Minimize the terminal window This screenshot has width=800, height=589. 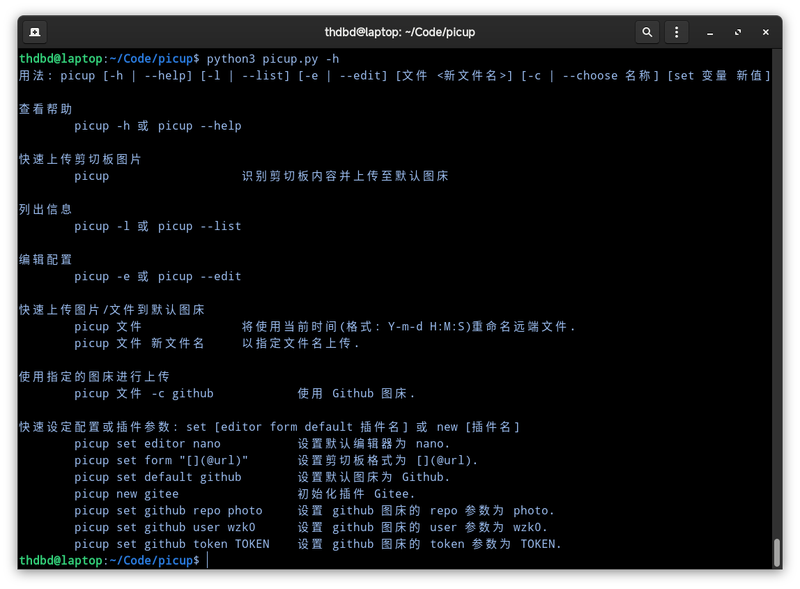[x=710, y=32]
